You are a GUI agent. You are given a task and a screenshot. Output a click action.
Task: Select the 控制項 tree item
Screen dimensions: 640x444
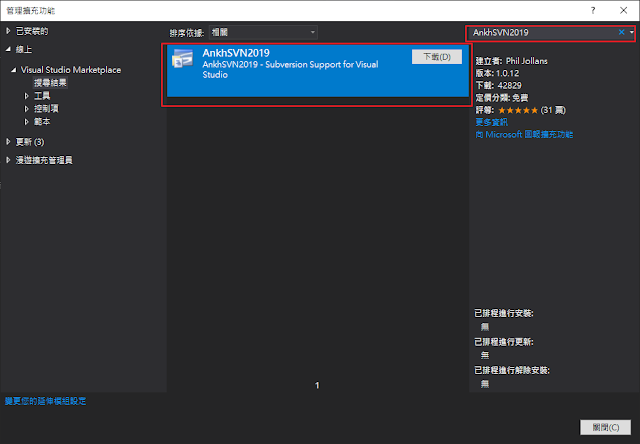click(x=46, y=109)
